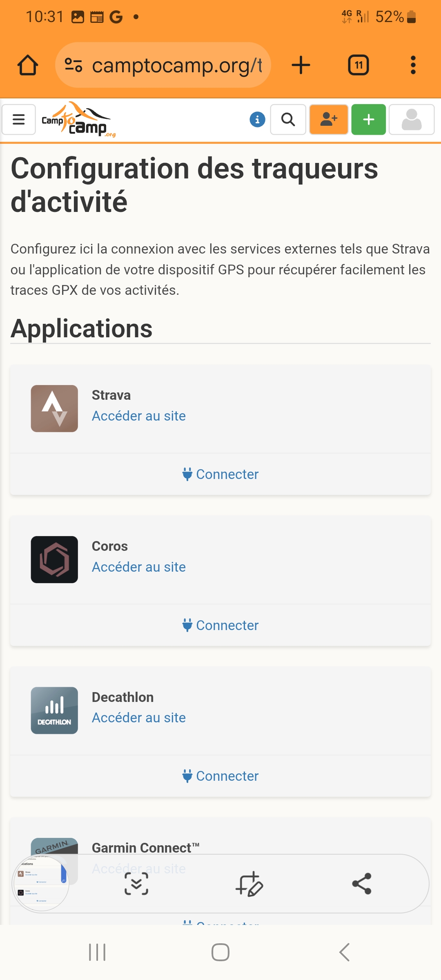
Task: Open Decathlon's Accéder au site link
Action: coord(139,717)
